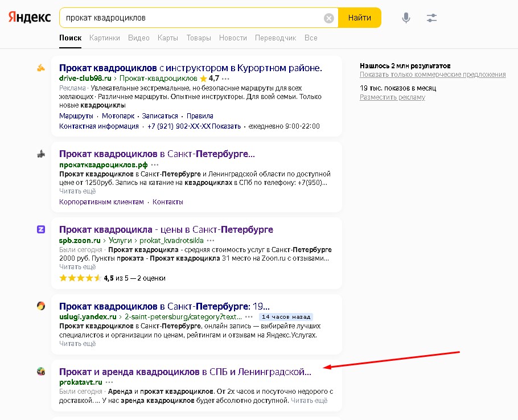Click Показать только коммерческие предложения
This screenshot has width=518, height=420.
click(x=433, y=74)
